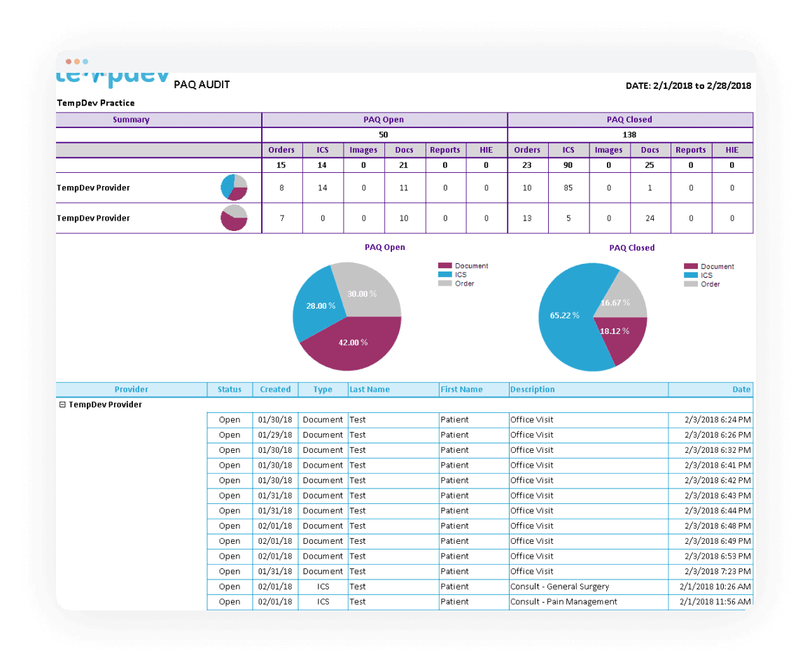812x672 pixels.
Task: Select the row dated 2/3/2018 6:48 PM
Action: tap(479, 526)
